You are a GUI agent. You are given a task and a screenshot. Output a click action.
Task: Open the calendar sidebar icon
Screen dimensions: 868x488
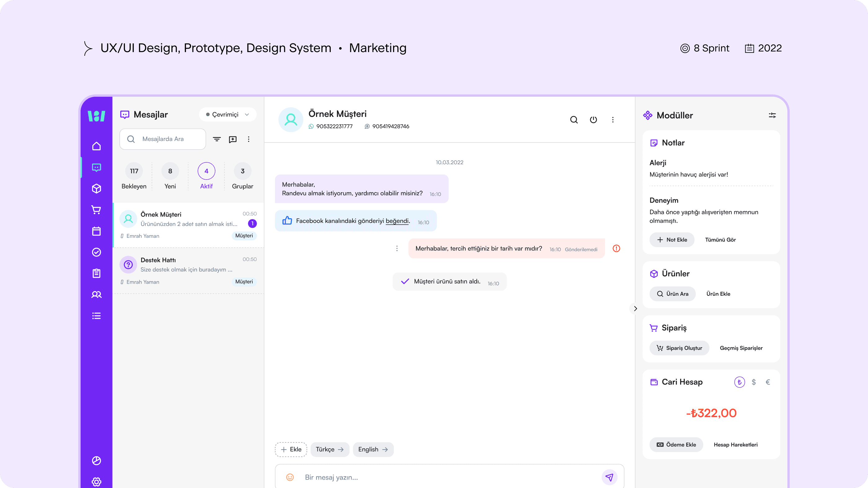click(x=96, y=231)
